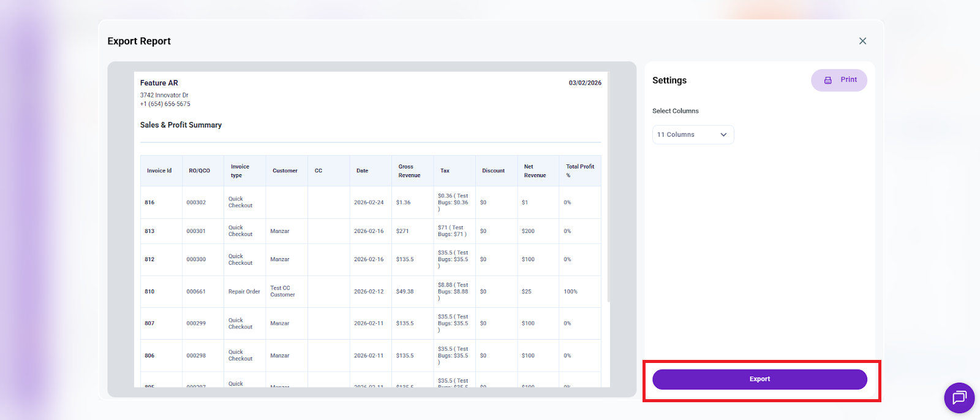Click the Repair Order invoice type cell

(244, 292)
